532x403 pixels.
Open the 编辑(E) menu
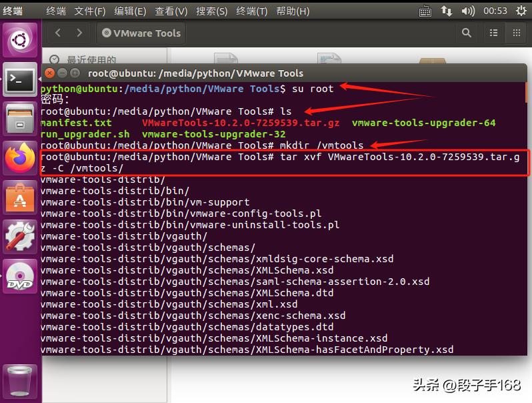[x=130, y=11]
